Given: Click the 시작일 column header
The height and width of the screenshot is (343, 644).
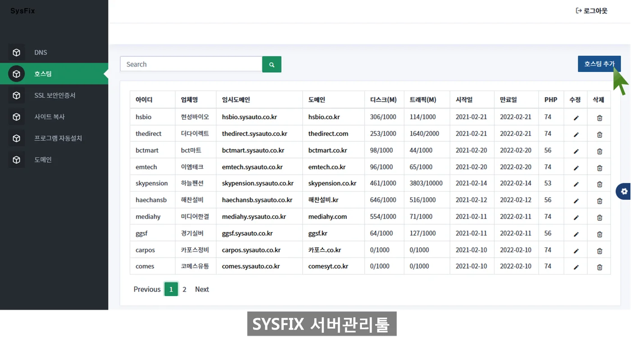Looking at the screenshot, I should click(x=464, y=100).
